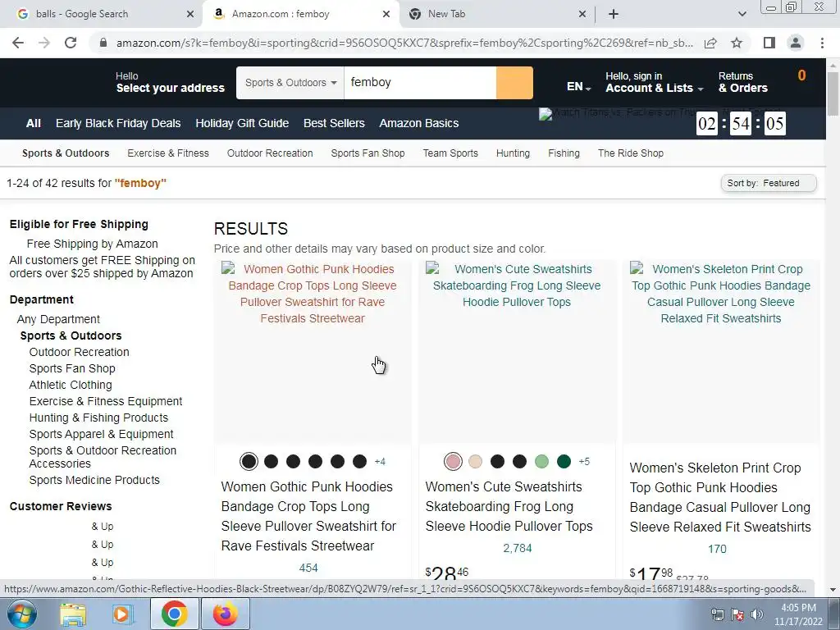Open a new browser tab with plus
840x630 pixels.
(x=614, y=14)
